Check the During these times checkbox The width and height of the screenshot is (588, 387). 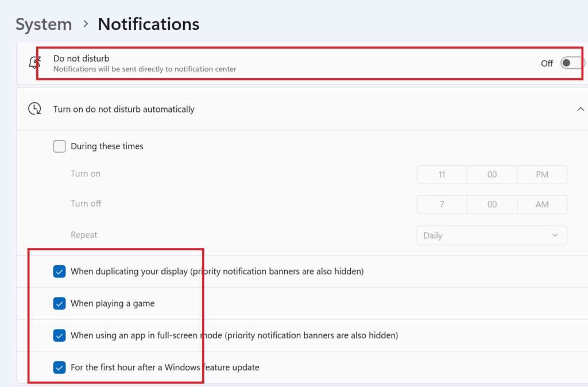tap(59, 146)
